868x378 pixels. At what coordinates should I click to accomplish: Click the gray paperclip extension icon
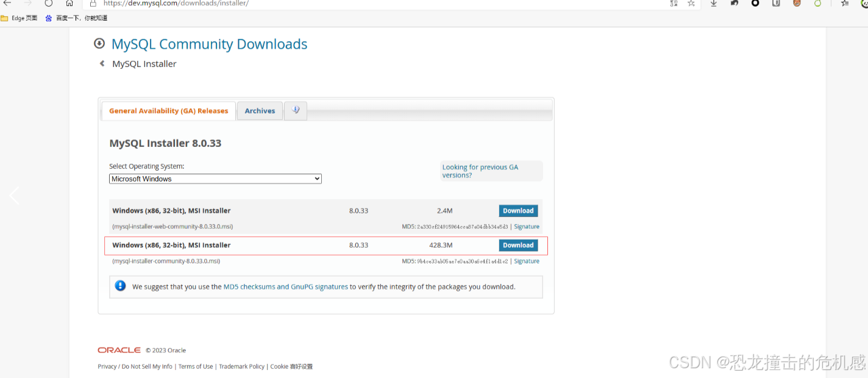pyautogui.click(x=776, y=3)
